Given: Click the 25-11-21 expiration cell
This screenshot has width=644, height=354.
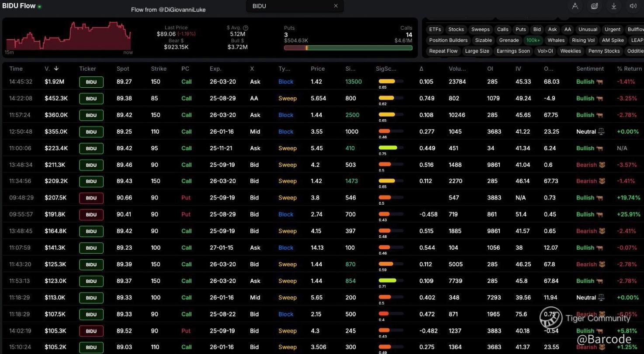Looking at the screenshot, I should [x=221, y=148].
